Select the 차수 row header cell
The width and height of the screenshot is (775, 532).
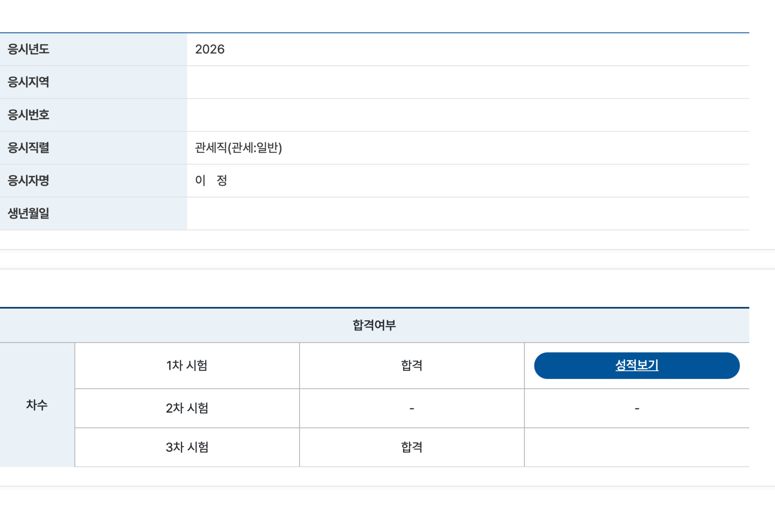(37, 405)
